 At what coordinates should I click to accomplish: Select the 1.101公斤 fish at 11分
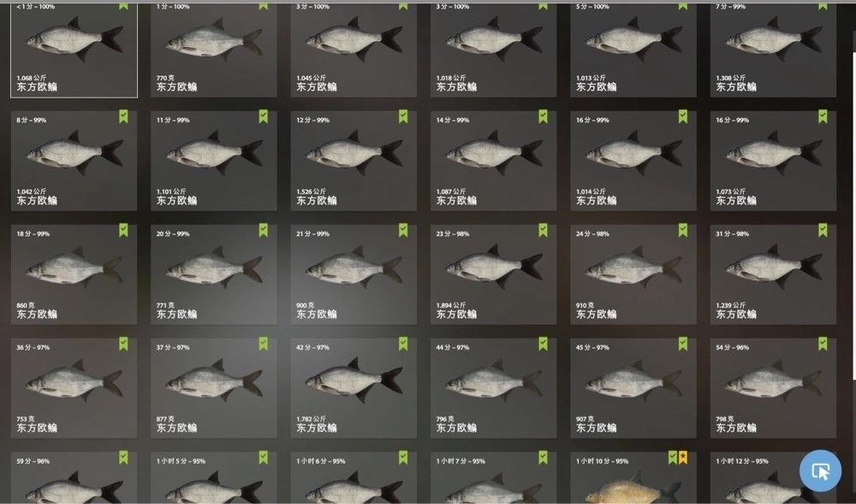213,161
